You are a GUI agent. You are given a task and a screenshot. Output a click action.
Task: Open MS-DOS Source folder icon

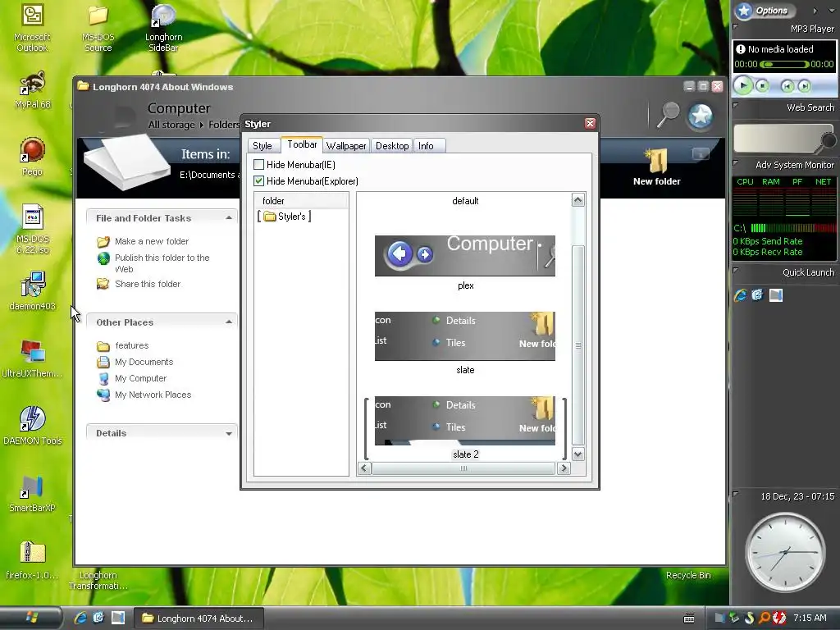tap(98, 27)
